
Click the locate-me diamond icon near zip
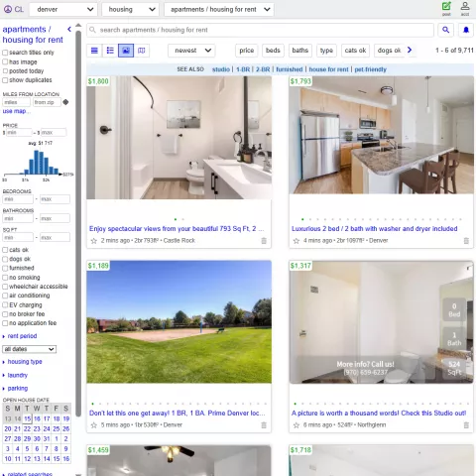coord(65,102)
